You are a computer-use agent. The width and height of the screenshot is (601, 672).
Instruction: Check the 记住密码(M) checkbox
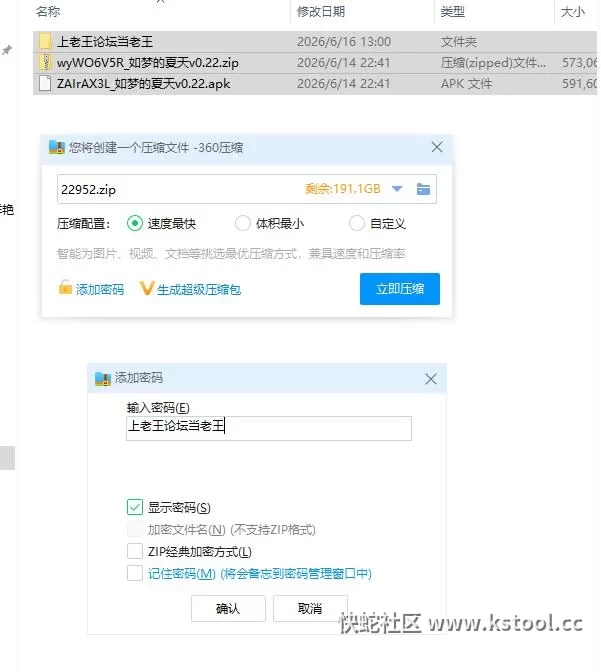135,573
